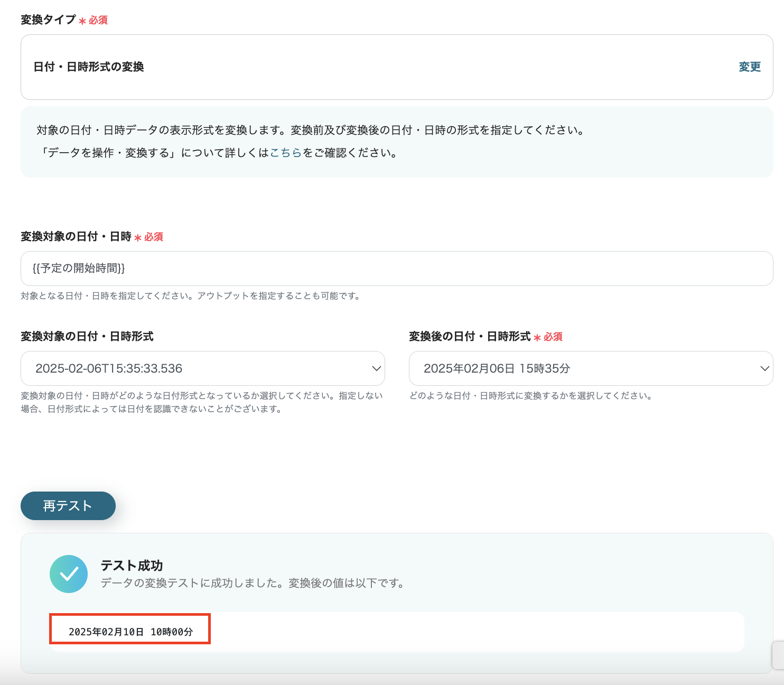Open the こちら help link
Screen dimensions: 784x685
tap(286, 153)
